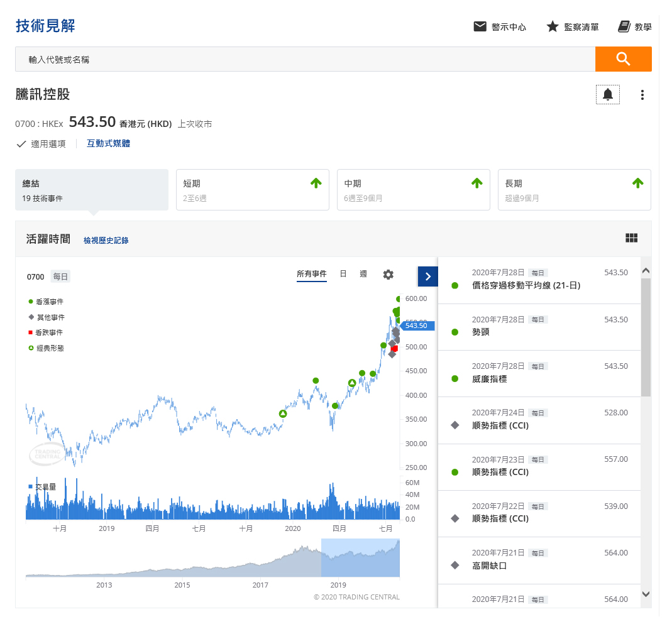
Task: Click the 監察清單 star icon
Action: coord(553,26)
